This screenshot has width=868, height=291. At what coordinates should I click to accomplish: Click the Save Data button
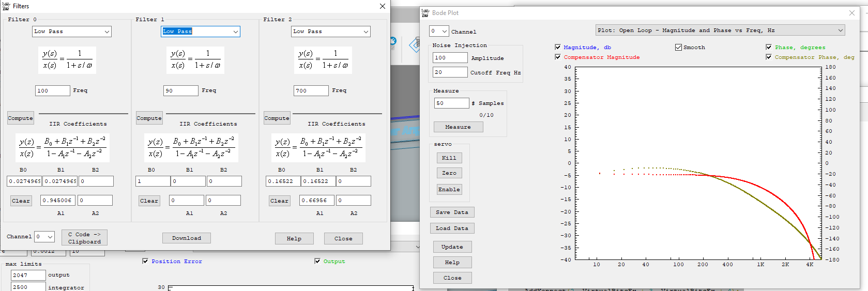pos(452,212)
